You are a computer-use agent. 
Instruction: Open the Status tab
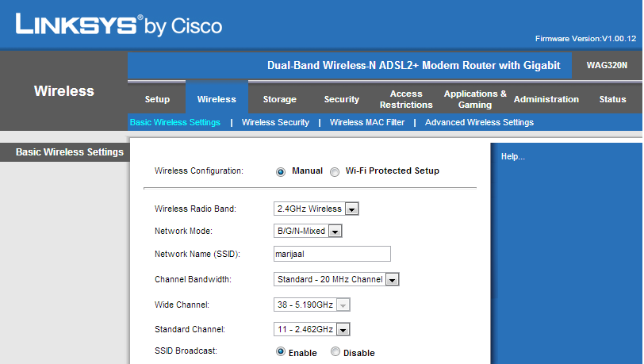(612, 99)
